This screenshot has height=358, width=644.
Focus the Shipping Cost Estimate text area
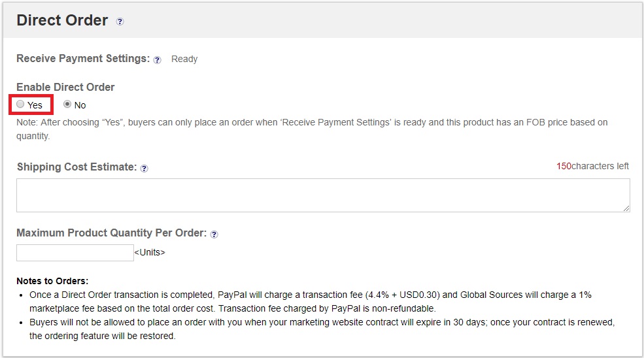click(323, 195)
